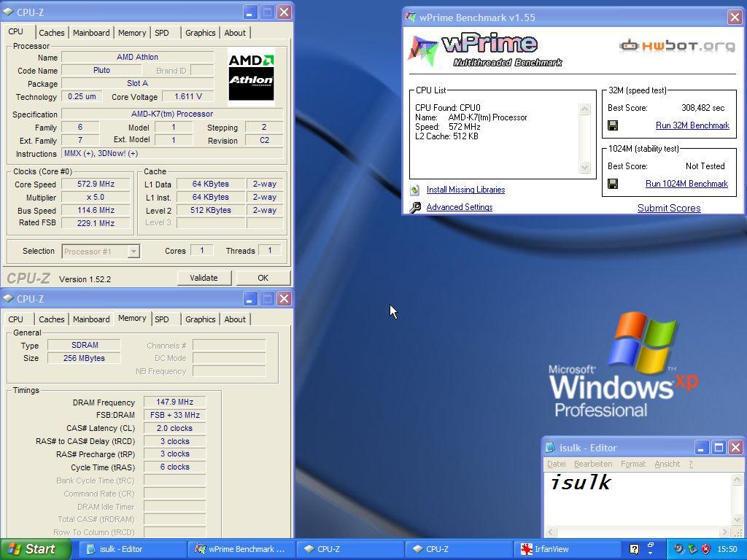
Task: Open the Datei menu in Editor
Action: pos(557,464)
